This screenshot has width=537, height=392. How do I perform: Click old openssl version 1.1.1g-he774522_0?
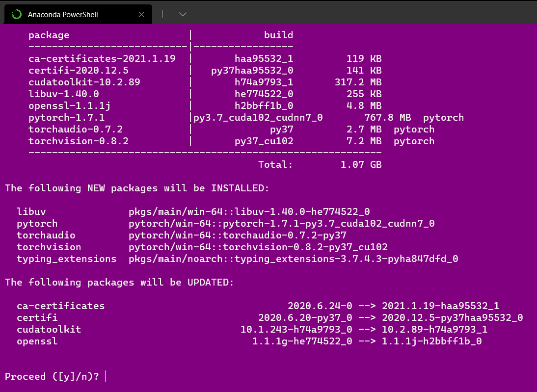coord(302,341)
